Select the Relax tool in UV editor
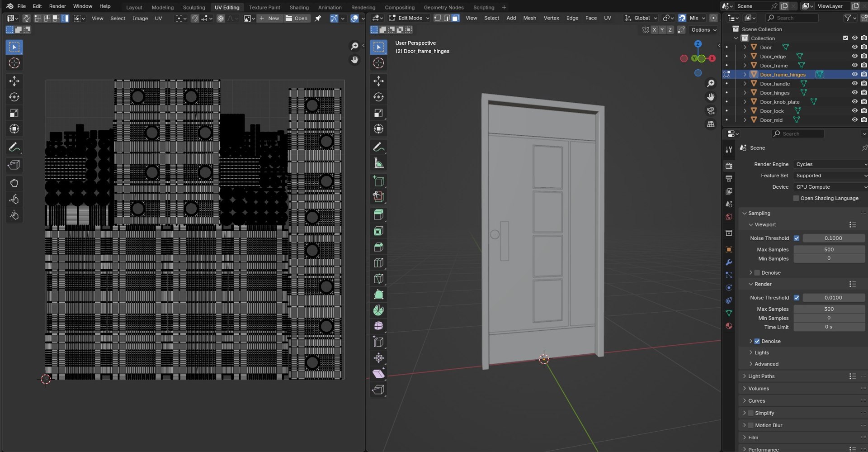Image resolution: width=868 pixels, height=452 pixels. [14, 199]
